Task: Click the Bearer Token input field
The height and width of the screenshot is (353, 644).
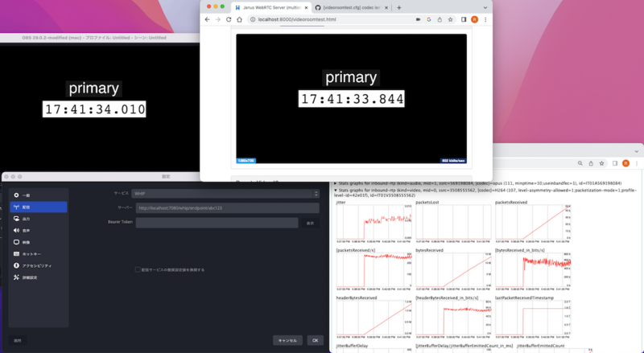Action: click(217, 223)
